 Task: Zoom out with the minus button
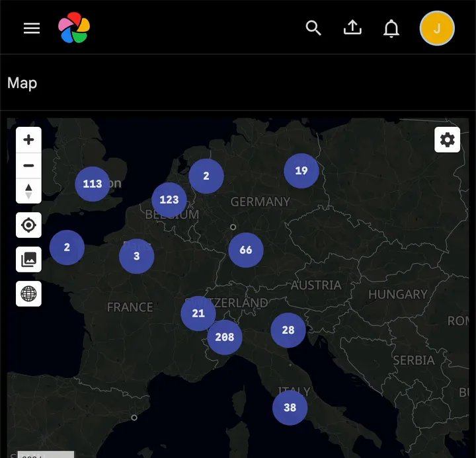(28, 165)
